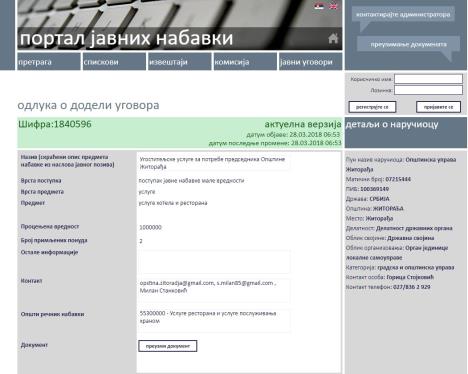Click the преузми документ button
This screenshot has width=468, height=374.
tap(168, 346)
